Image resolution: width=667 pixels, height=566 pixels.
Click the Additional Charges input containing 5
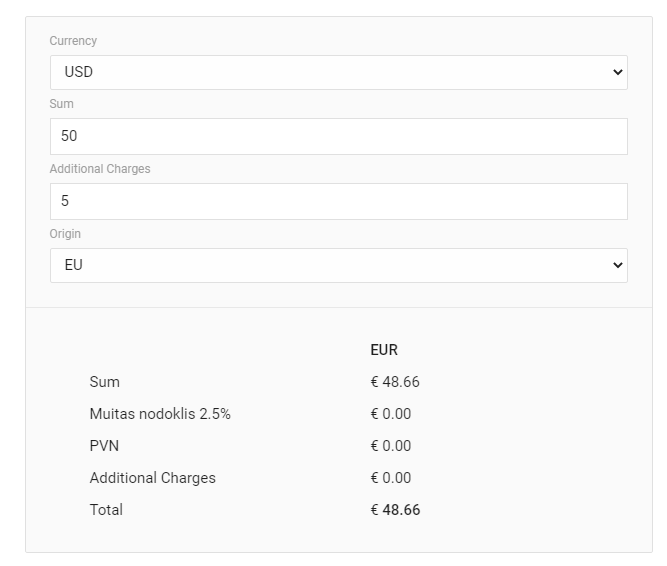pos(338,201)
